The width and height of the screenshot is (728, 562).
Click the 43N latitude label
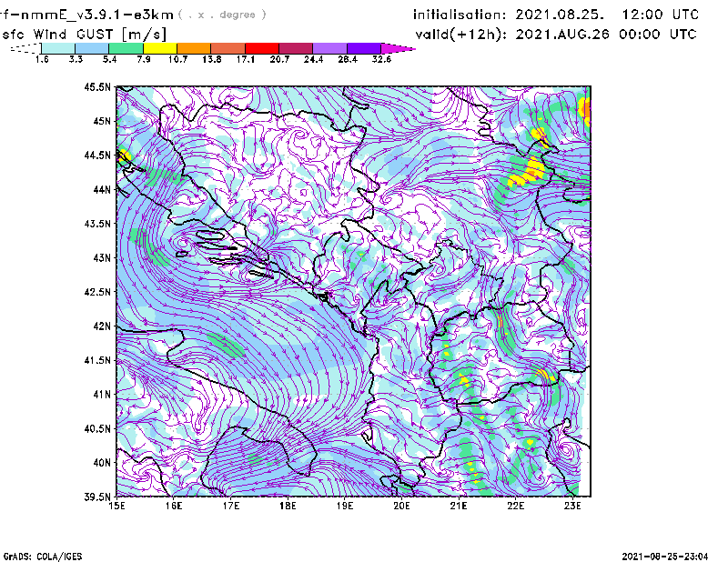point(102,257)
